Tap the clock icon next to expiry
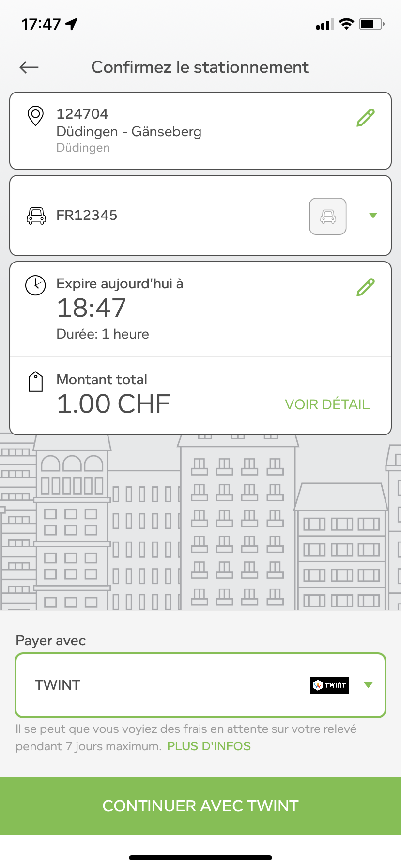This screenshot has width=401, height=868. [x=35, y=285]
